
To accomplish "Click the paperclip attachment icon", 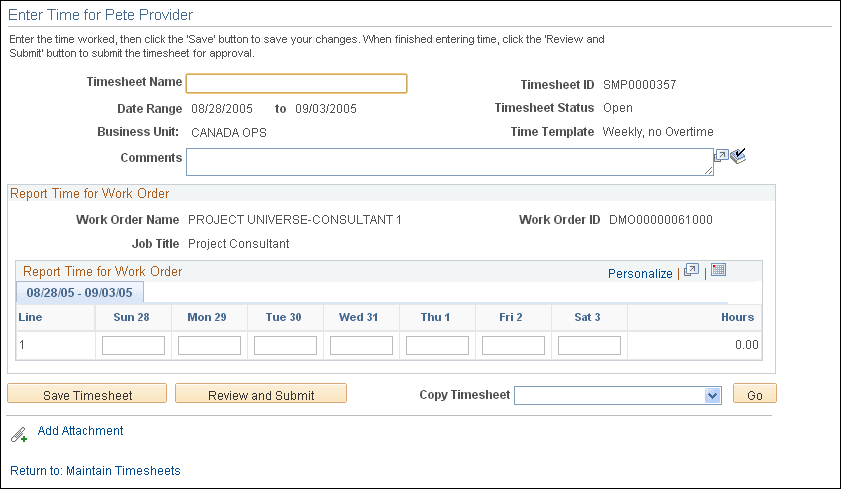I will click(x=19, y=434).
